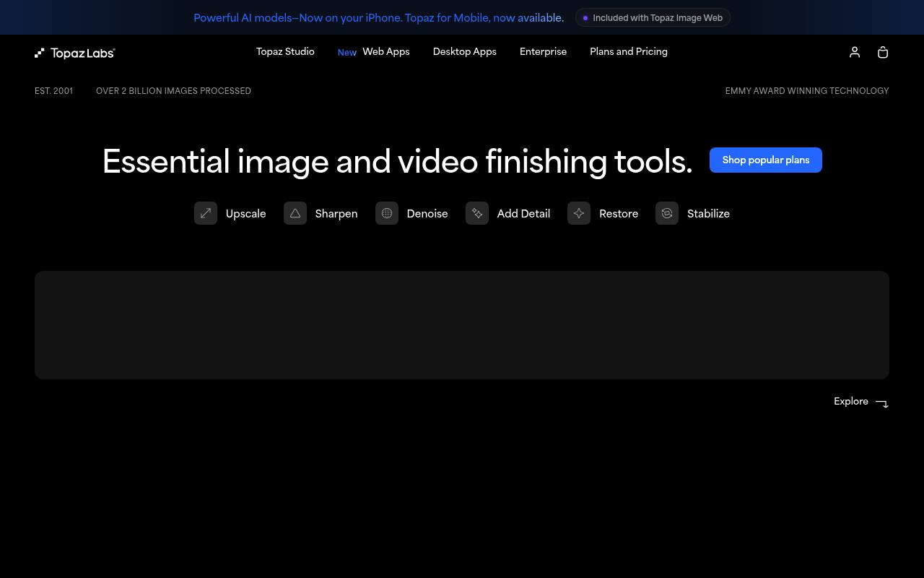Open the Desktop Apps menu
Image resolution: width=924 pixels, height=578 pixels.
465,52
